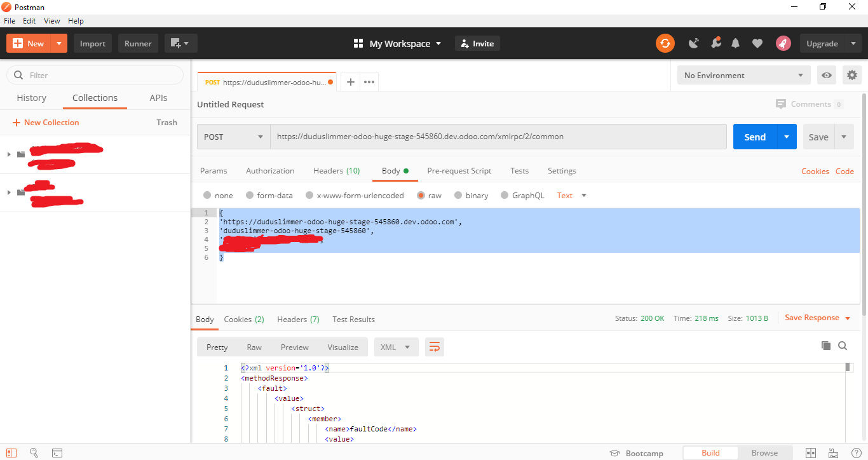Switch to Browse mode
868x460 pixels.
[x=764, y=453]
